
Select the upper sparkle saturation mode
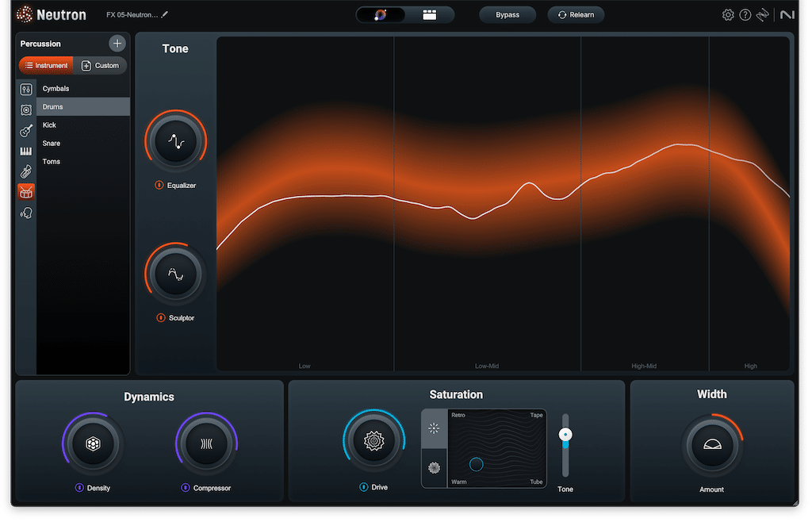434,428
